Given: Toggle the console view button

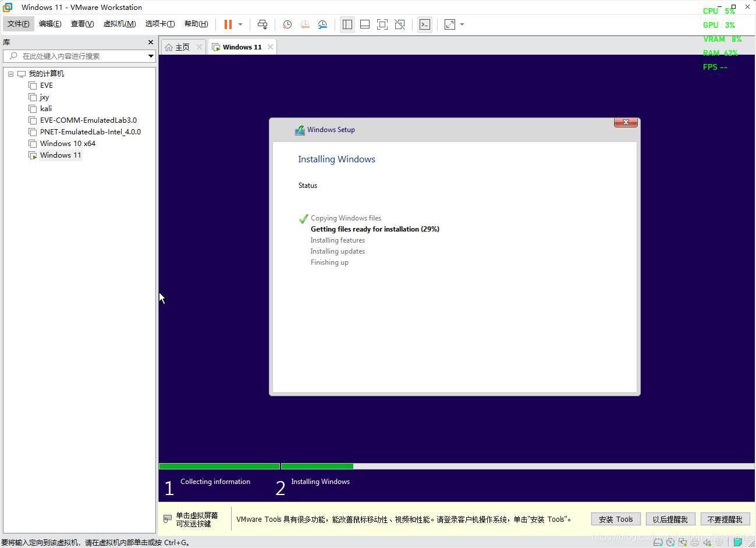Looking at the screenshot, I should [x=425, y=24].
